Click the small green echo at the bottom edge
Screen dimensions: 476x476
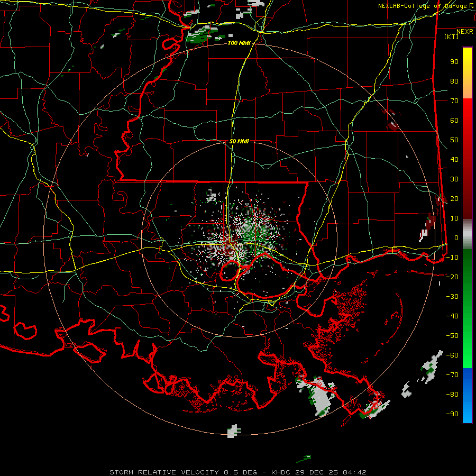(x=304, y=459)
